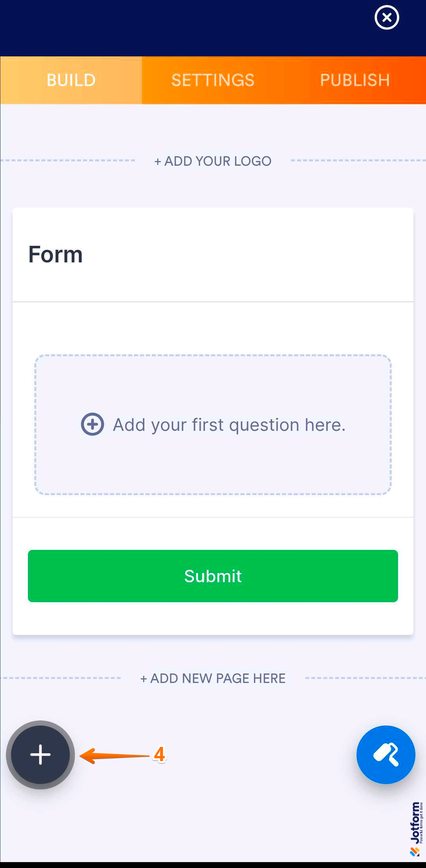Go to the PUBLISH tab
The height and width of the screenshot is (868, 426).
pos(355,80)
